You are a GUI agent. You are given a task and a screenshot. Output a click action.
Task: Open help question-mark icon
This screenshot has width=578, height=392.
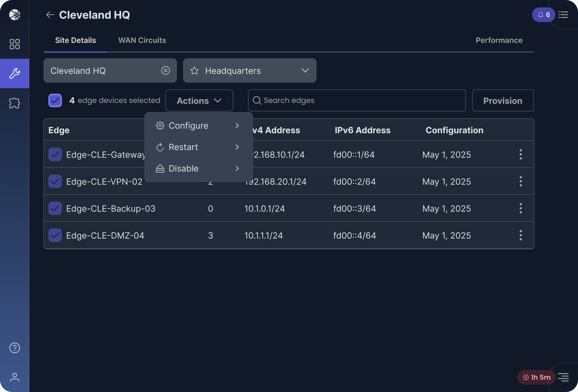[x=15, y=348]
